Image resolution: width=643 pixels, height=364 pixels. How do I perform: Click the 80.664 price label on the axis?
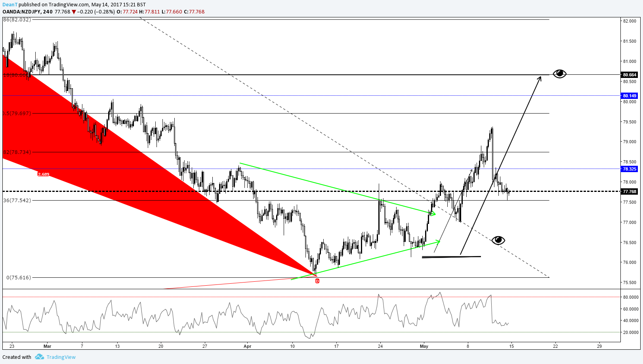[630, 75]
